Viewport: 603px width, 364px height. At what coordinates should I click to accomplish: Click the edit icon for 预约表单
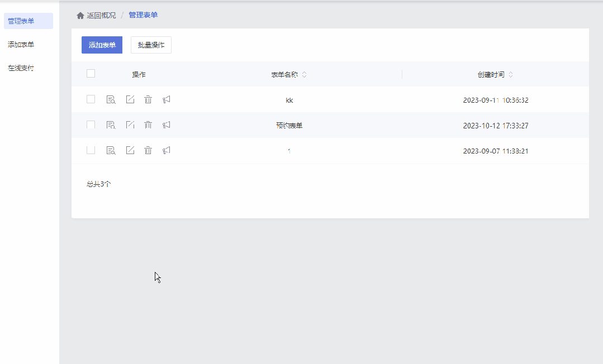coord(130,125)
